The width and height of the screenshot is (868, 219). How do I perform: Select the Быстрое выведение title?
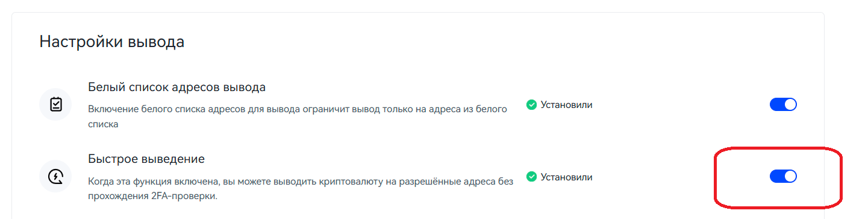pyautogui.click(x=146, y=159)
